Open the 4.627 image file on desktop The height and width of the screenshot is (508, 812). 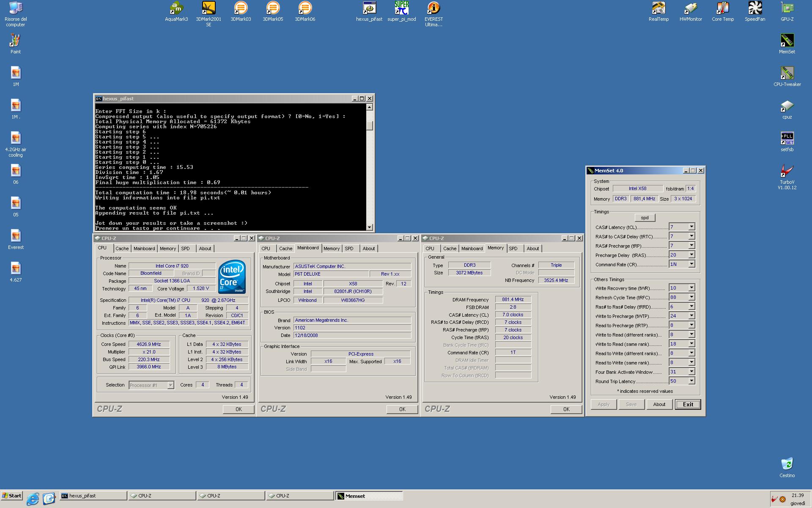(x=16, y=272)
